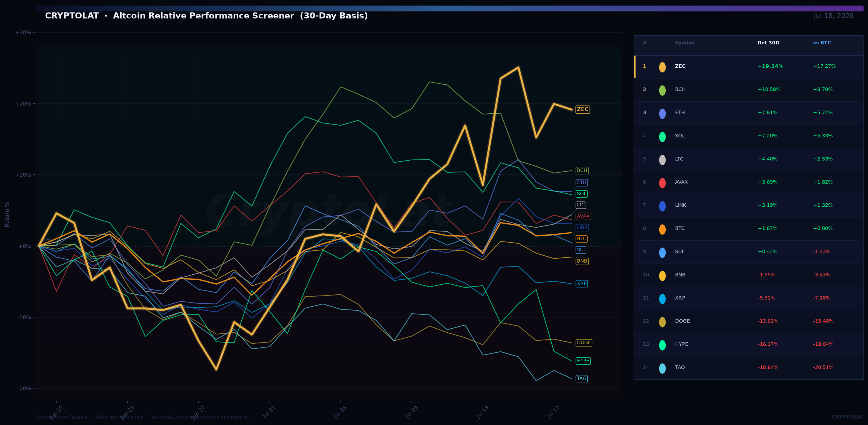
Task: Click BTC's +1.87% return value
Action: tap(768, 228)
